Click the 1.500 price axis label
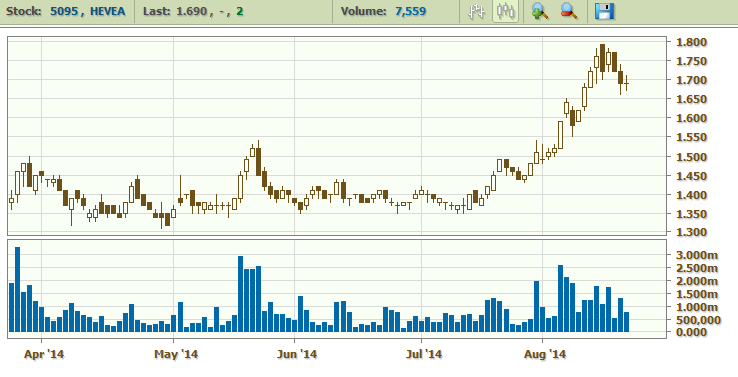Image resolution: width=738 pixels, height=377 pixels. [x=691, y=157]
